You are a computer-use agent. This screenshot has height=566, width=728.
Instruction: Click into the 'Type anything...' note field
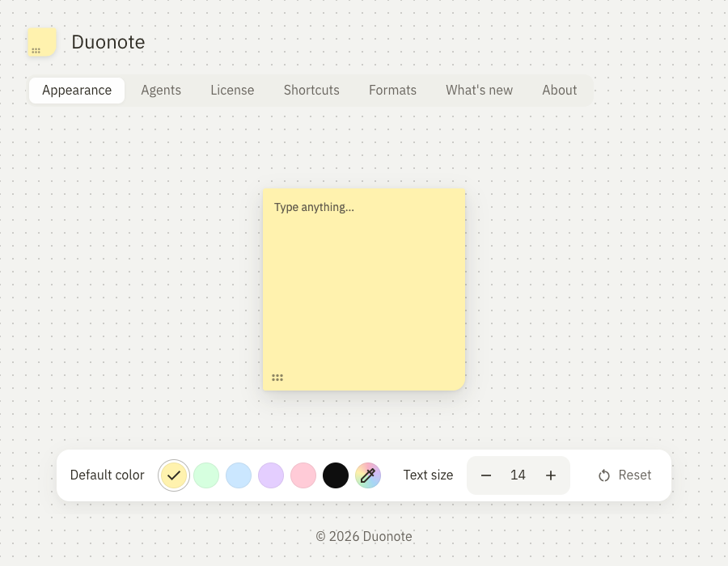tap(364, 289)
